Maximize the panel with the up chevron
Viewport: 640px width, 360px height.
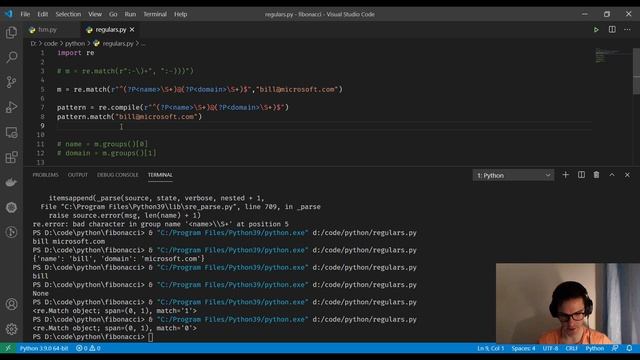point(612,175)
